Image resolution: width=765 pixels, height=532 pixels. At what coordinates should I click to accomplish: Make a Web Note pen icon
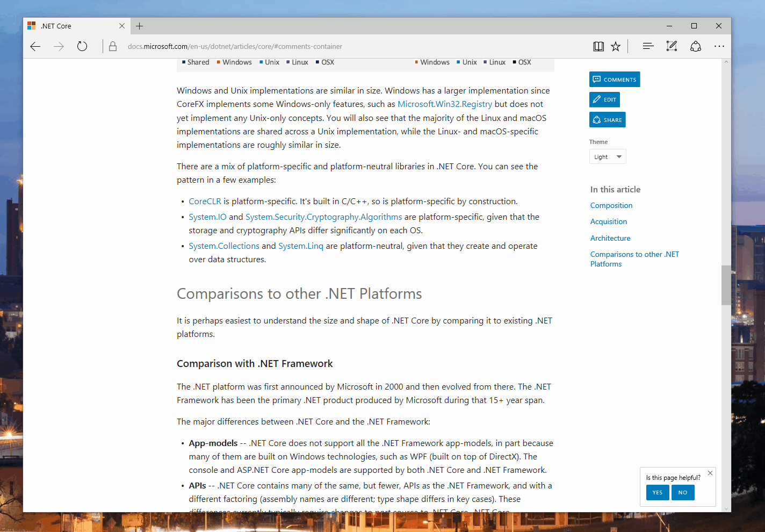pyautogui.click(x=672, y=47)
